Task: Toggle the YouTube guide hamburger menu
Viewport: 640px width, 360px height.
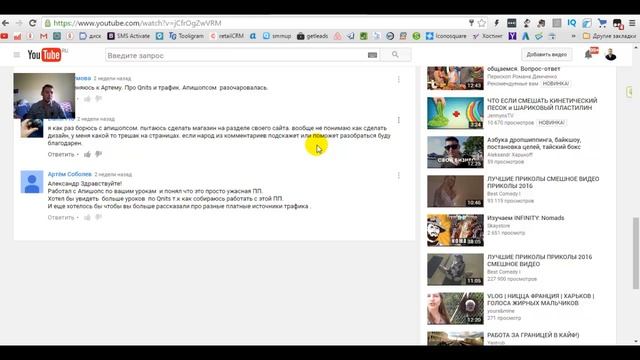Action: pos(17,55)
